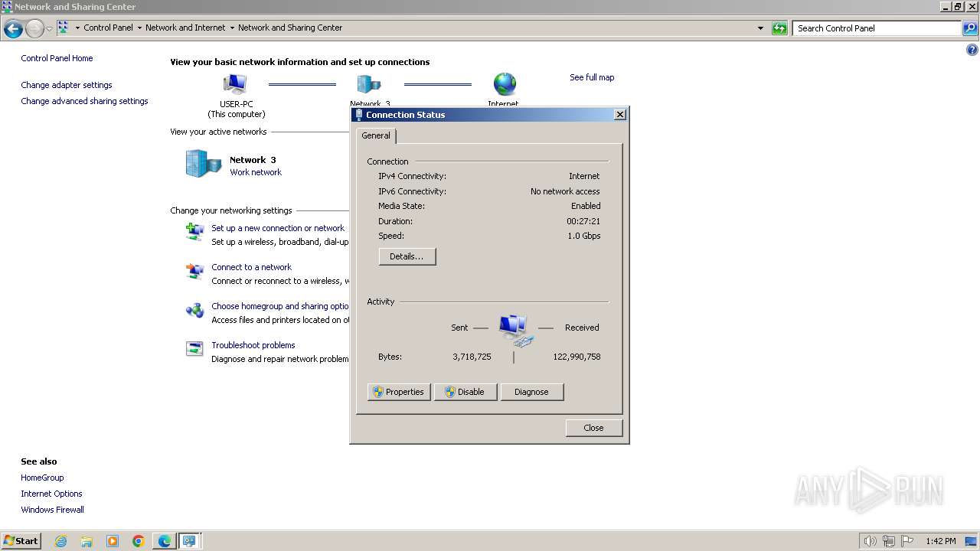The image size is (980, 551).
Task: Open Control Panel Home link
Action: [57, 58]
